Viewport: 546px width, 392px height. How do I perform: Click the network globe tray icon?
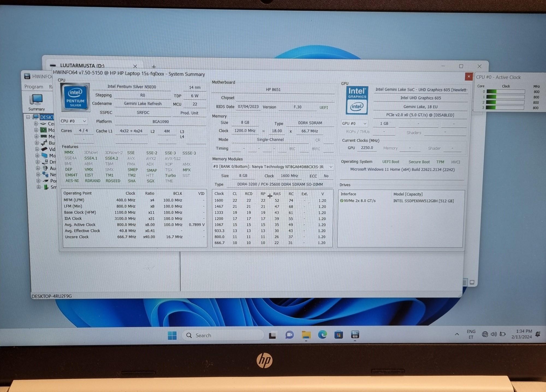485,334
